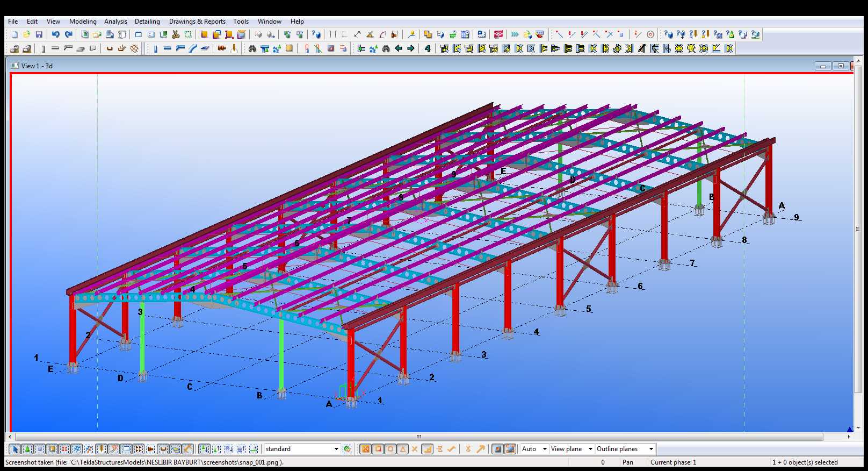Click the 'Pan' status bar entry
The height and width of the screenshot is (471, 868).
[627, 462]
